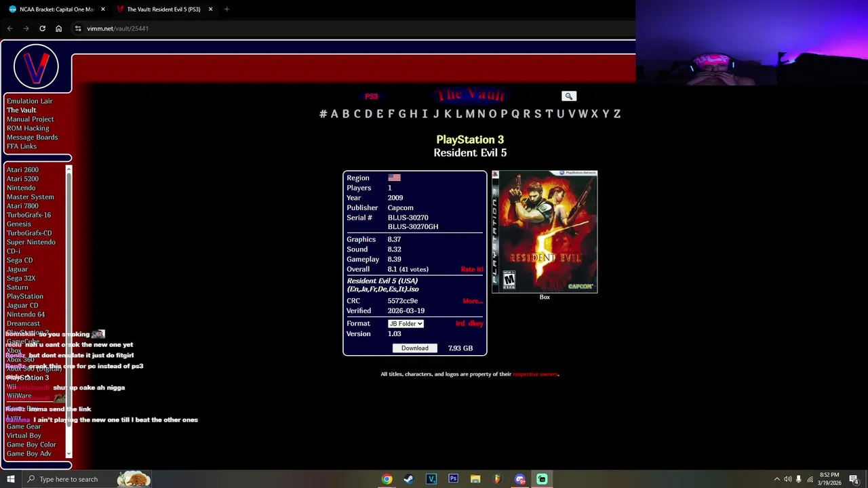Click the Vimm's Lair V logo

pos(36,66)
